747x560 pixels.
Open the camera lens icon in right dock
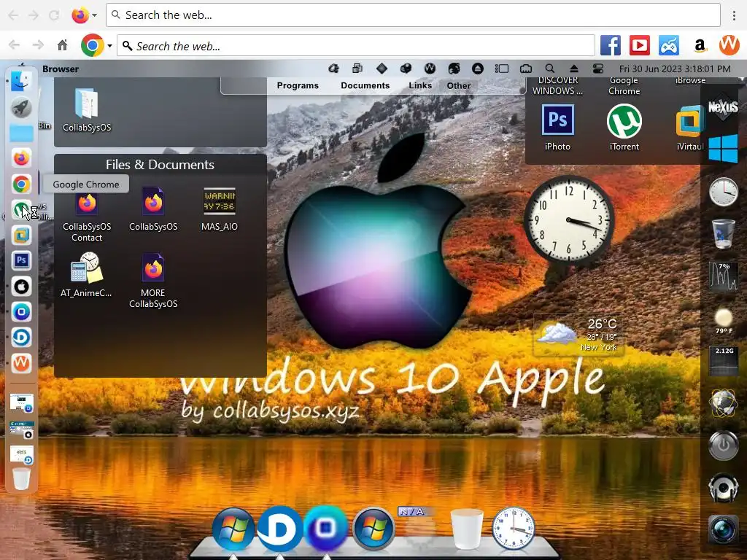tap(723, 529)
